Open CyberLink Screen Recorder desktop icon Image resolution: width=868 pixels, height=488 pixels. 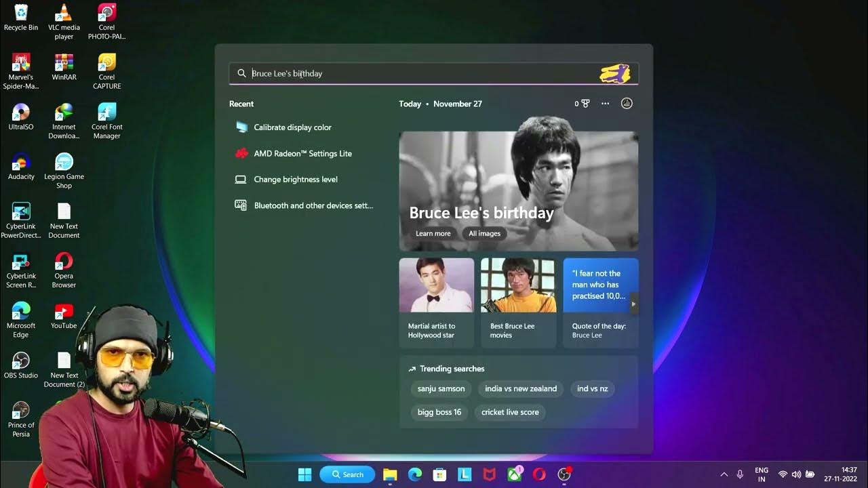click(21, 270)
